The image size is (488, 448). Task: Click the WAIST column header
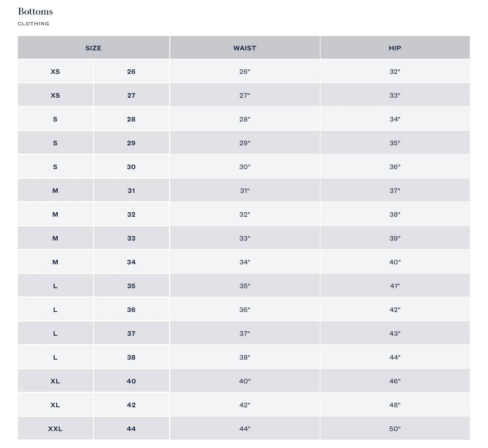[x=245, y=48]
